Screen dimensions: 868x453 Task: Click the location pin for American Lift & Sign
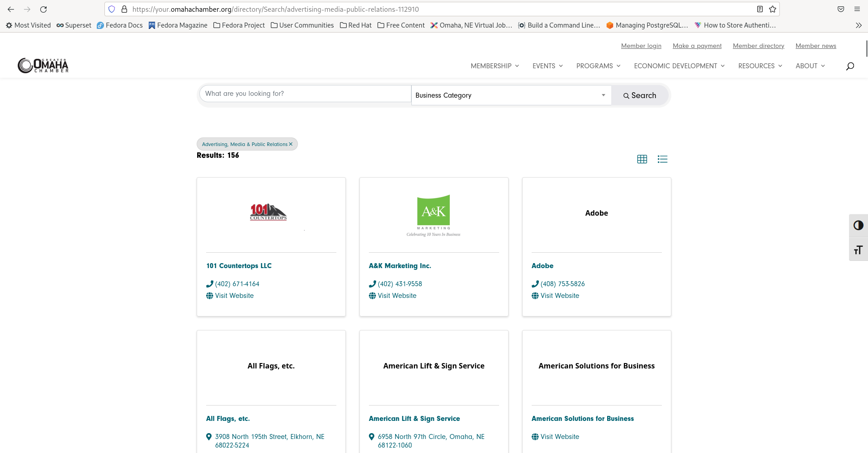pyautogui.click(x=372, y=437)
